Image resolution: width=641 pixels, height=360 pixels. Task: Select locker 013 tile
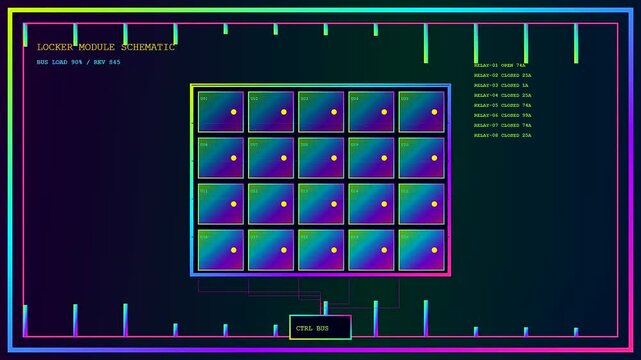(321, 204)
